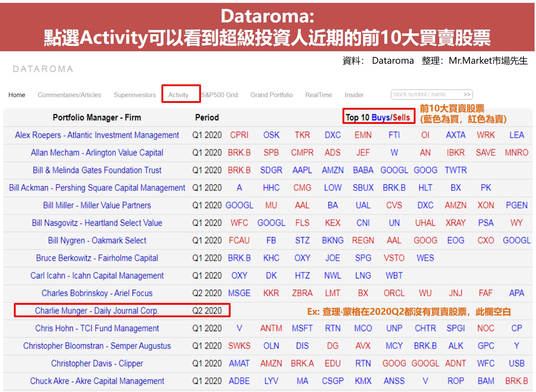Open Charlie Munger - Daily Journal Corp.
The image size is (536, 392).
[97, 311]
